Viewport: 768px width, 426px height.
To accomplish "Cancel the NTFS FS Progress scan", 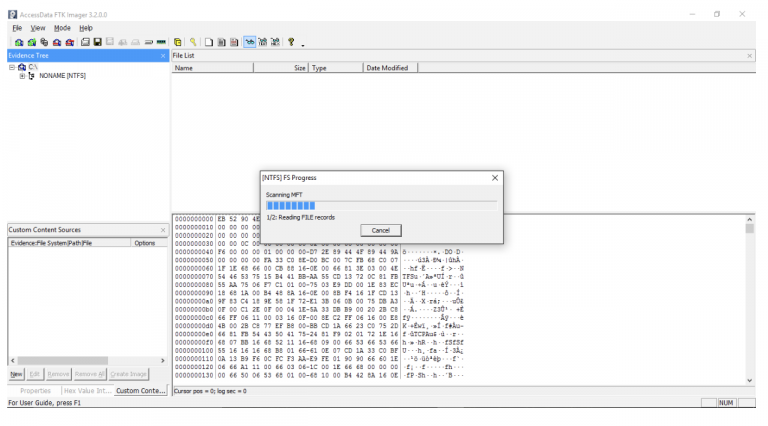I will click(381, 230).
